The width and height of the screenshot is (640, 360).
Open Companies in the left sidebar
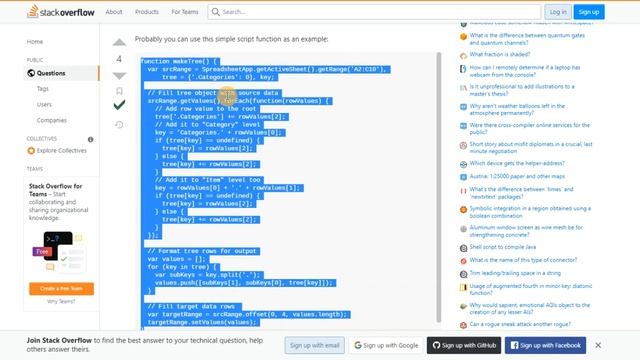pyautogui.click(x=51, y=120)
